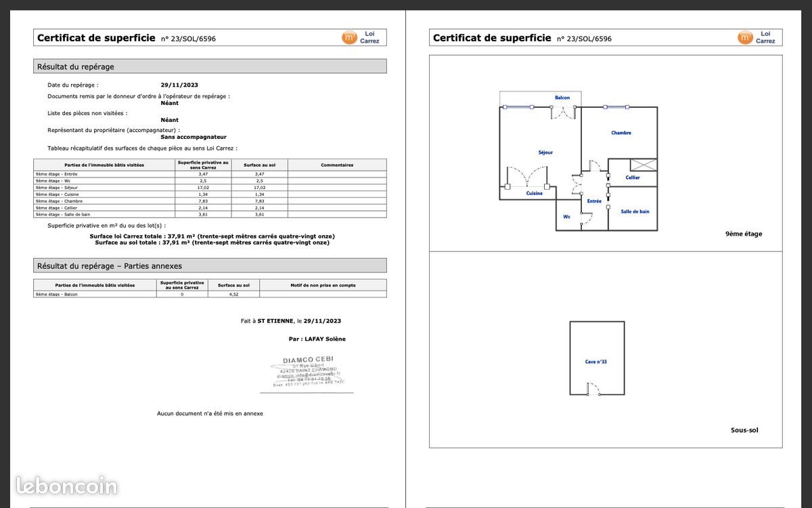Click the Loi Carrez logo on the right page
The height and width of the screenshot is (508, 812).
[x=758, y=37]
